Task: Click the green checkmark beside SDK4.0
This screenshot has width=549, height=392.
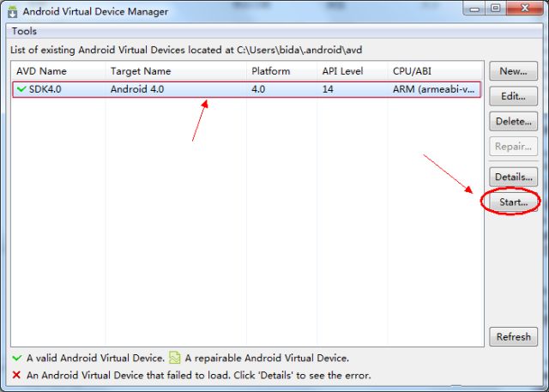Action: 21,89
